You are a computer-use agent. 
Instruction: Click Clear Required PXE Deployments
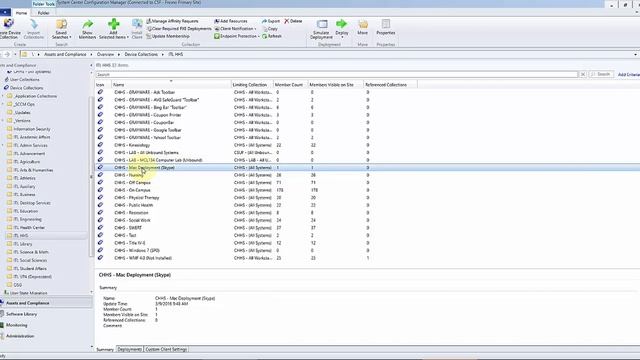[179, 29]
